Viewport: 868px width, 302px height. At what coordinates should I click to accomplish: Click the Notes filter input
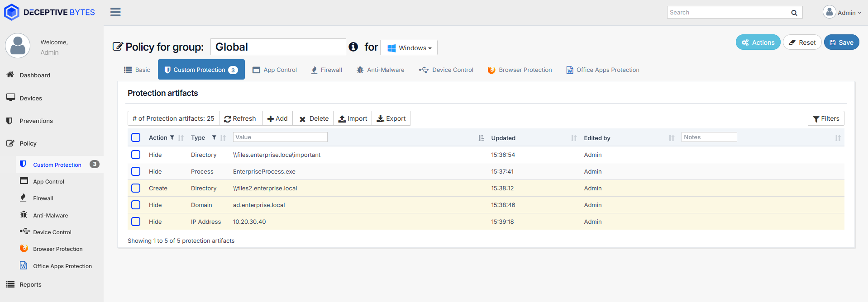[709, 137]
